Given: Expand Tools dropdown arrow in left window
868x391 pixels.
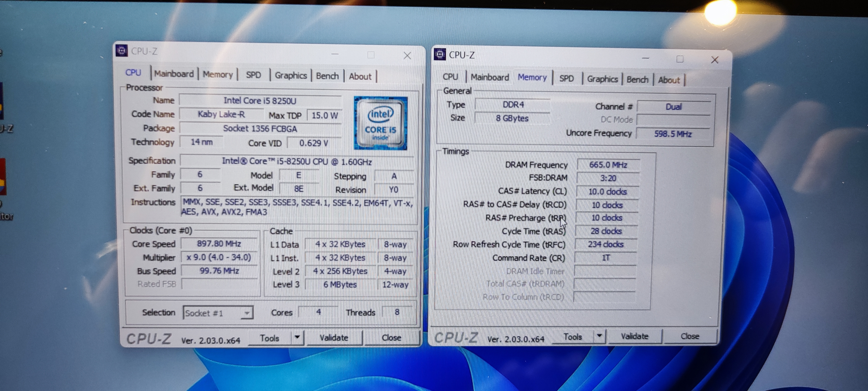Looking at the screenshot, I should coord(297,337).
